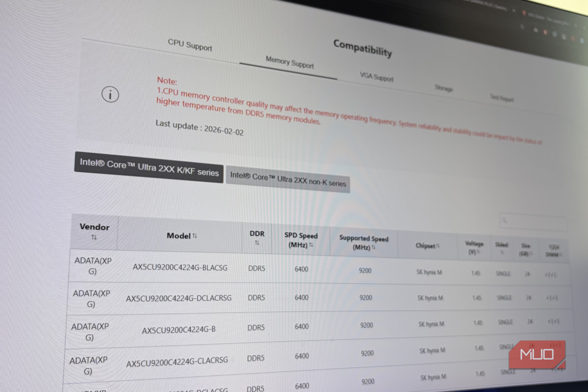Select the Last update 2026-02-02 text
Screen dimensions: 588x392
pos(200,128)
